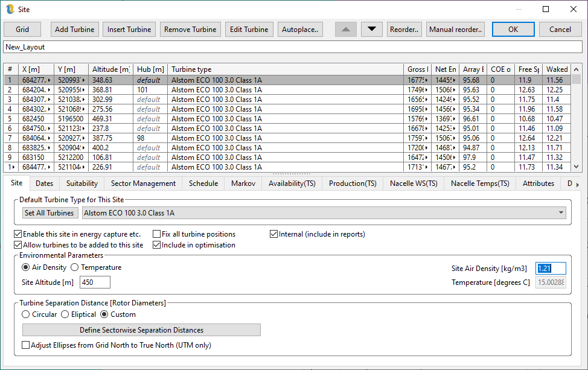Click the move turbine down arrow
The width and height of the screenshot is (588, 370).
coord(371,29)
